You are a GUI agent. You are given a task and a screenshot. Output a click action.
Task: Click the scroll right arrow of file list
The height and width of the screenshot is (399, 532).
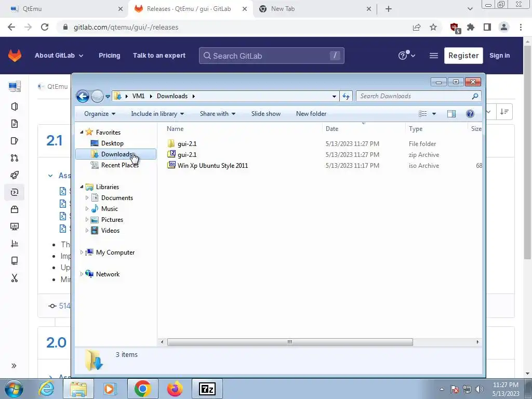coord(478,342)
